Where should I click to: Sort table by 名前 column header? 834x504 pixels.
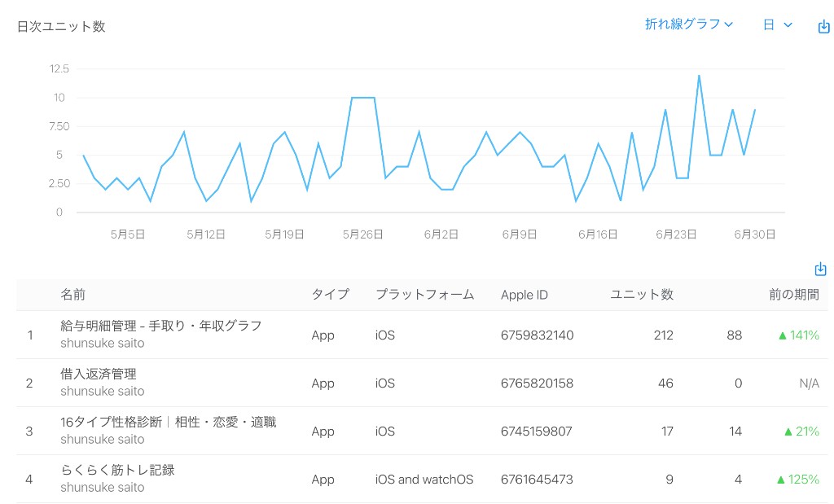[72, 295]
